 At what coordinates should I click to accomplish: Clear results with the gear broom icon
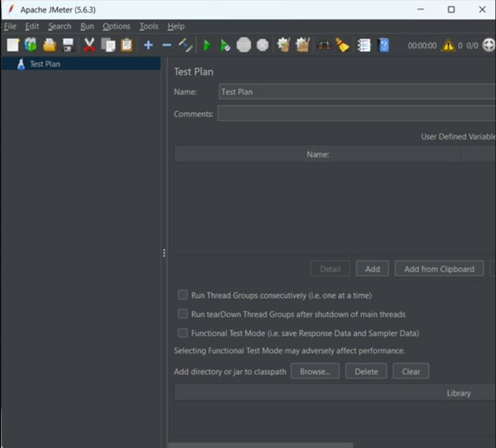(283, 45)
